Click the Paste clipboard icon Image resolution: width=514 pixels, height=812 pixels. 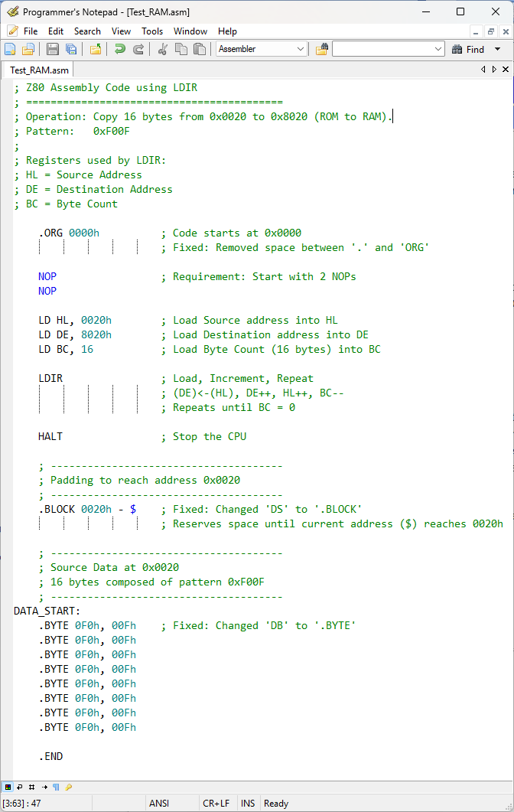[200, 49]
